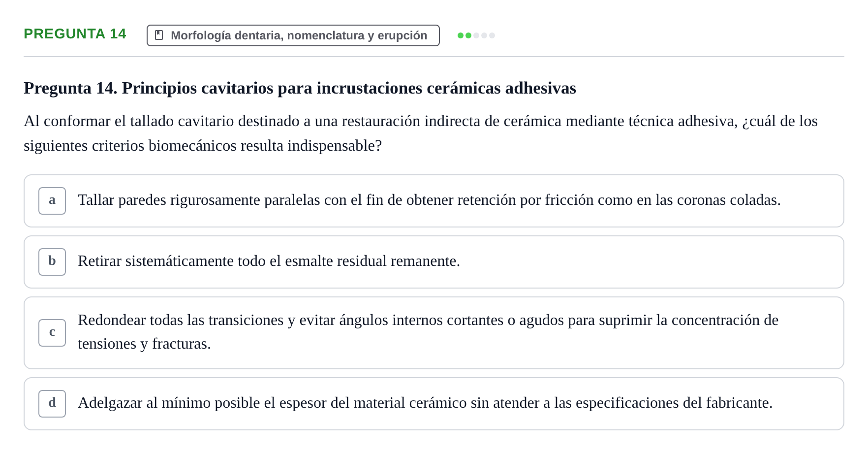Select answer option c letter box
Screen dimensions: 868x454
pos(52,333)
